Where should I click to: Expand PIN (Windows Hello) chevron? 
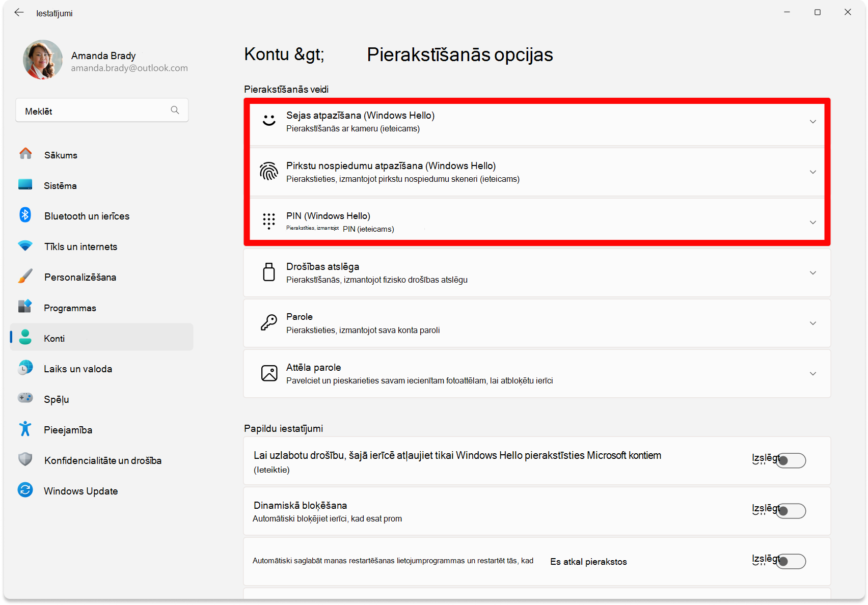click(812, 222)
